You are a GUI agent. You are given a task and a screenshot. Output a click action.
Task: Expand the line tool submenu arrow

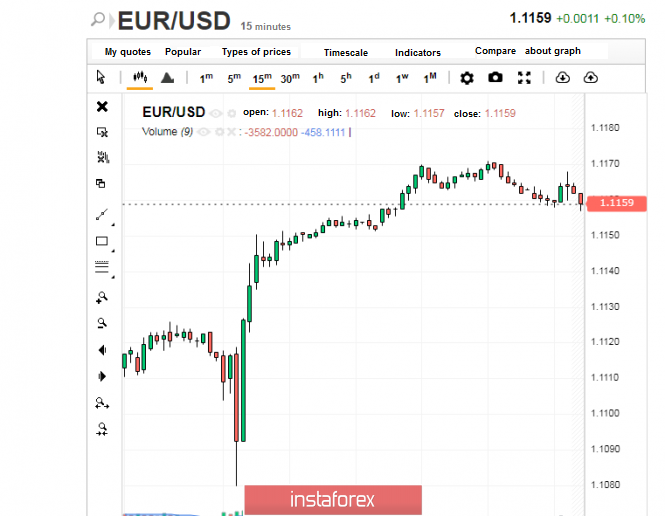[113, 224]
